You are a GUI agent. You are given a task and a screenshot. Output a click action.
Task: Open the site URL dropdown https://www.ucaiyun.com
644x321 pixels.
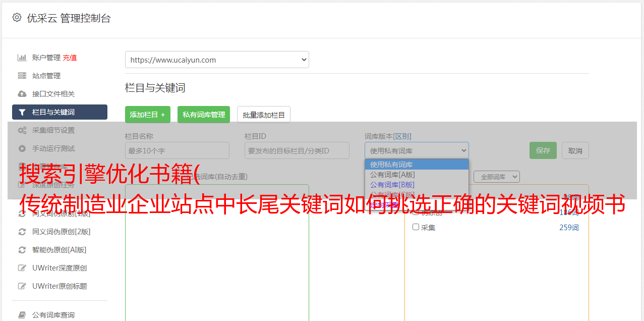(x=217, y=60)
